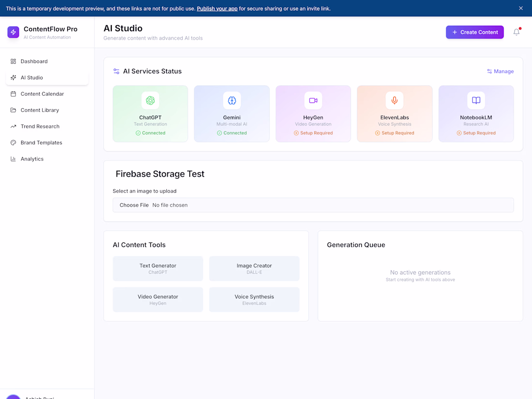Image resolution: width=532 pixels, height=399 pixels.
Task: Click the checkmark icon under ChatGPT card
Action: click(138, 133)
